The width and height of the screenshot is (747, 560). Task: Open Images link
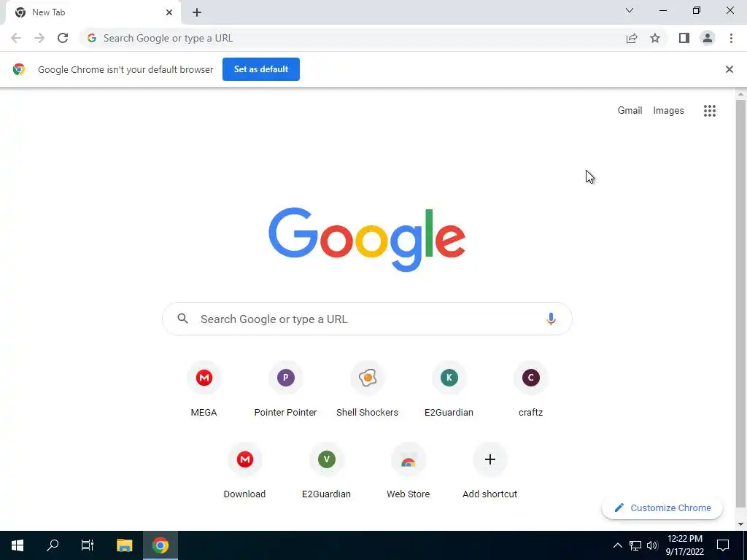pyautogui.click(x=668, y=111)
